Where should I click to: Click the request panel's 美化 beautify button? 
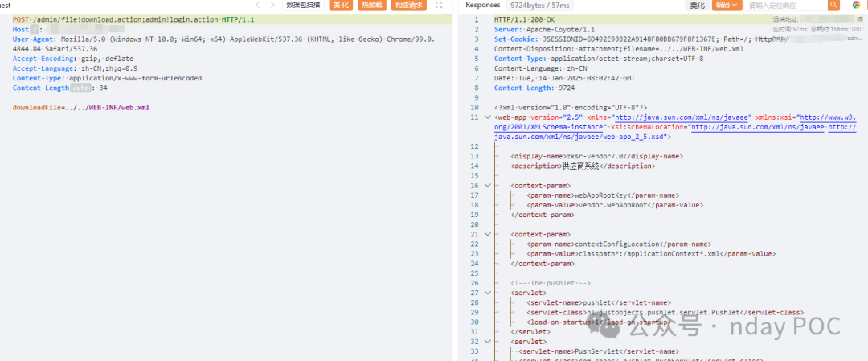341,5
